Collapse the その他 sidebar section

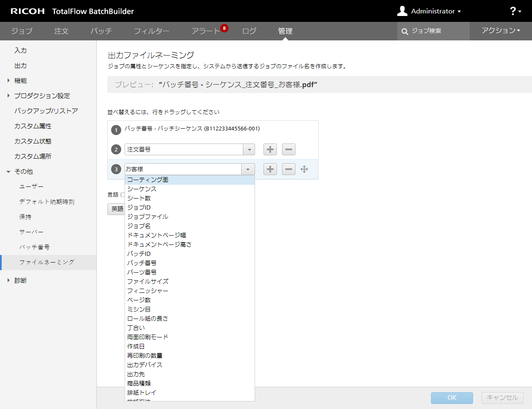[8, 172]
